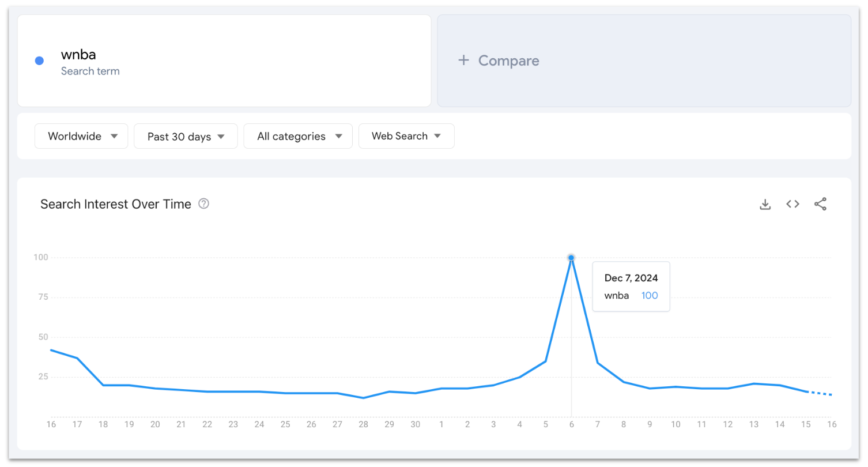Click the x-axis label 9
868x467 pixels.
[x=650, y=424]
